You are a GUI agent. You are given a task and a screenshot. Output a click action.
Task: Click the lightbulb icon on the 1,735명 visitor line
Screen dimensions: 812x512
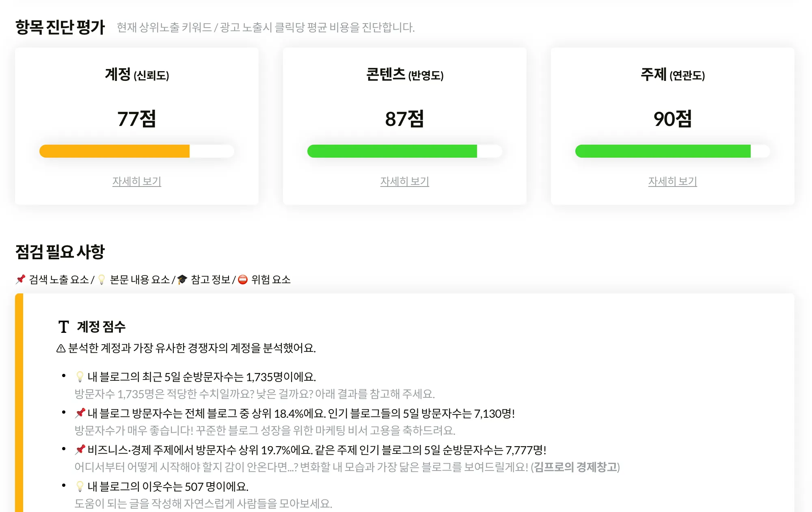click(x=80, y=377)
